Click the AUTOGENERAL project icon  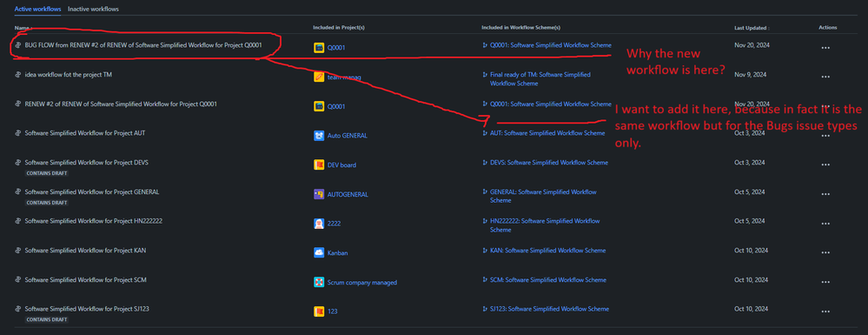point(318,194)
